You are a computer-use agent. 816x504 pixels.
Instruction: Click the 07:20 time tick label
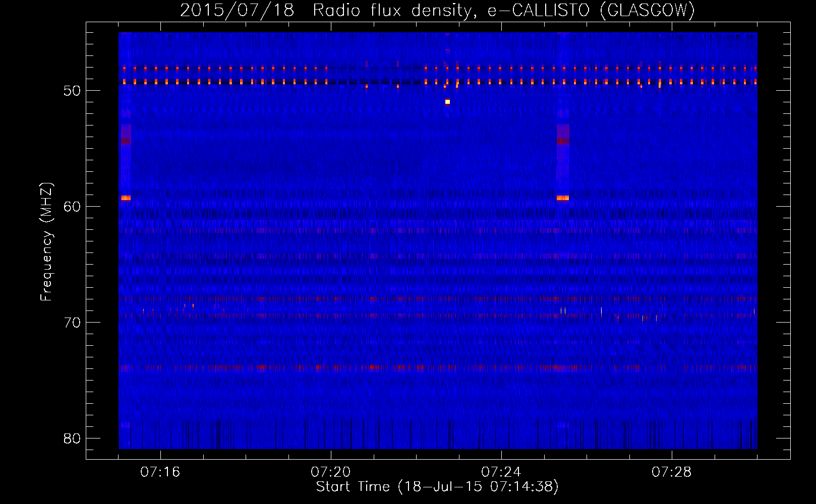tap(330, 472)
